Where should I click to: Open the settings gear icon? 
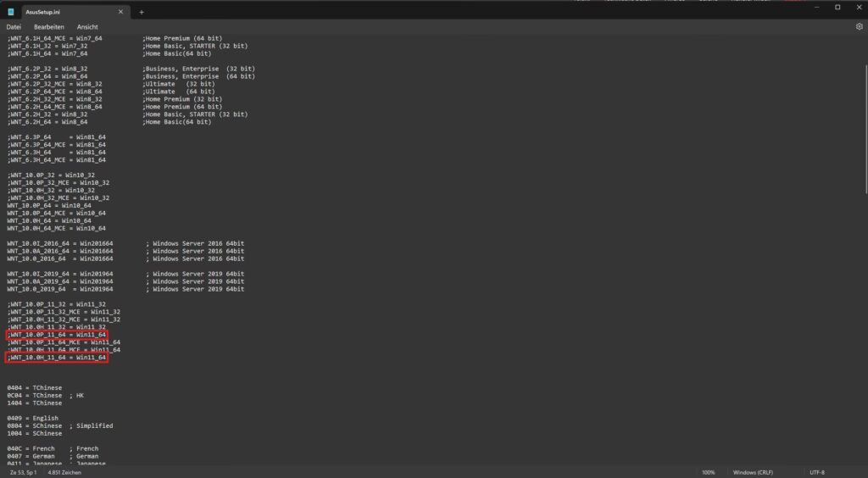(859, 27)
